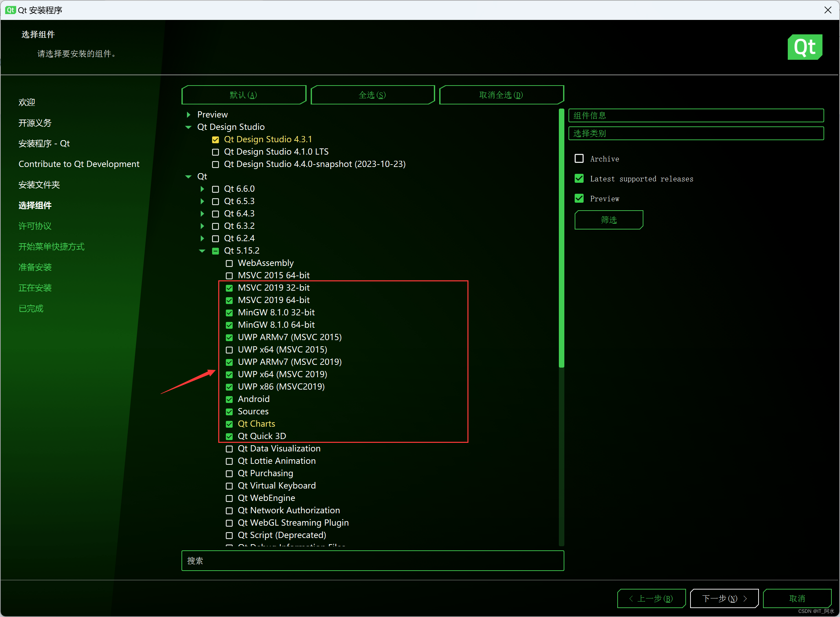Screen dimensions: 840x617
Task: Expand the Qt 6.4.3 node
Action: [202, 214]
